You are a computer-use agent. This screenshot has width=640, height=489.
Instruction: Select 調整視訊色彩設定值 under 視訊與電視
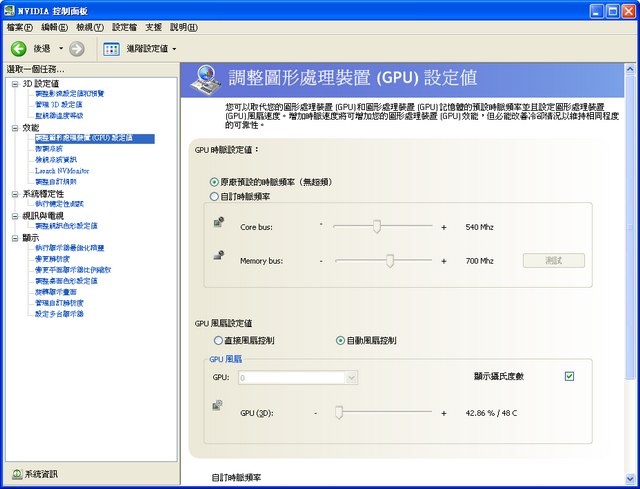[66, 226]
